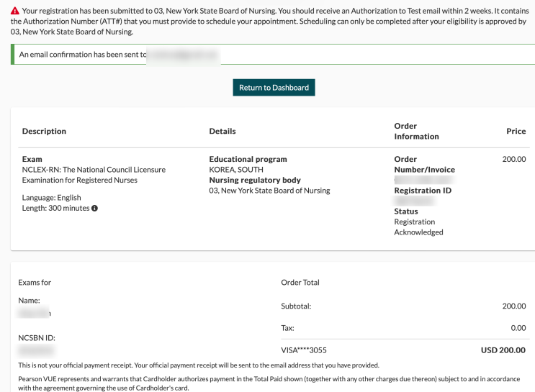Click the Tax amount 0.00
The image size is (535, 392).
(518, 328)
